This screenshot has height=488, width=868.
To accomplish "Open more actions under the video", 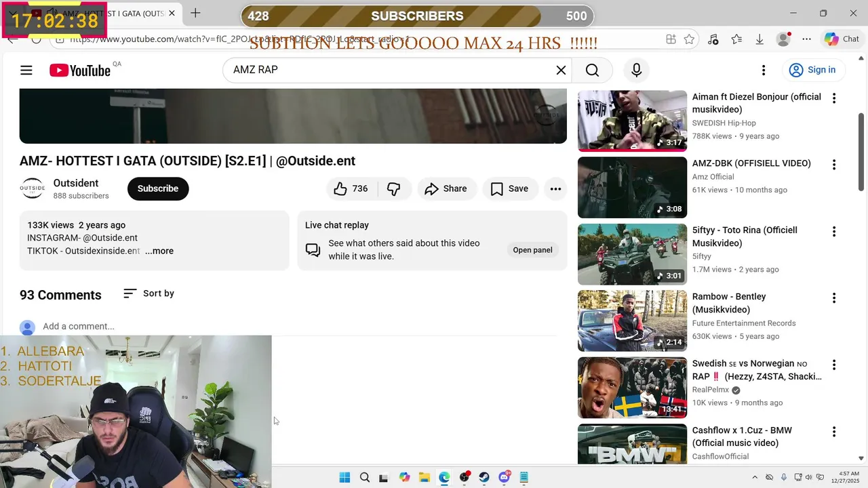I will coord(555,188).
